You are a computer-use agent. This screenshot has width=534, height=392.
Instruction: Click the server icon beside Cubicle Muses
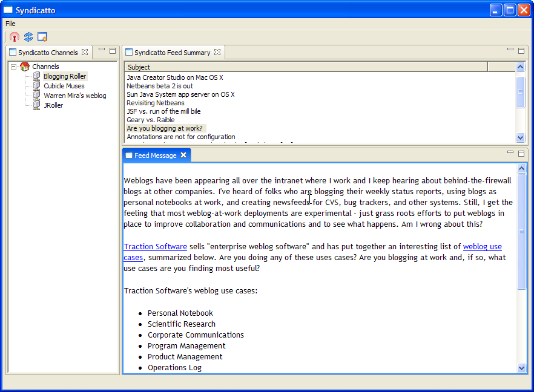(x=36, y=86)
